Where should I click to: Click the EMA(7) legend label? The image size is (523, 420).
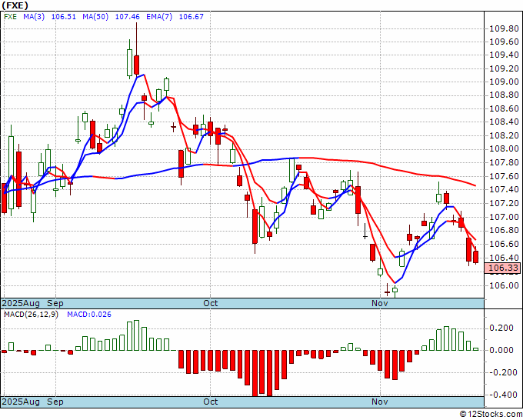(x=159, y=17)
